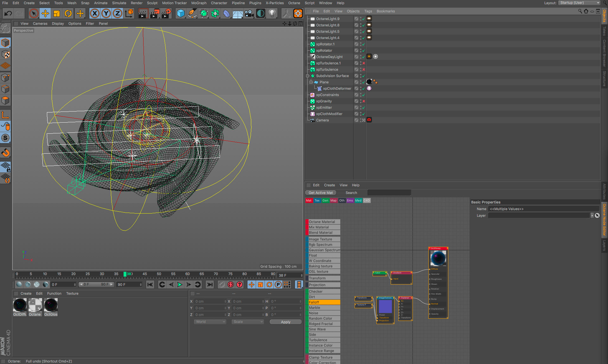Screen dimensions: 608x364
Task: Open object manager Tags menu
Action: (x=368, y=11)
